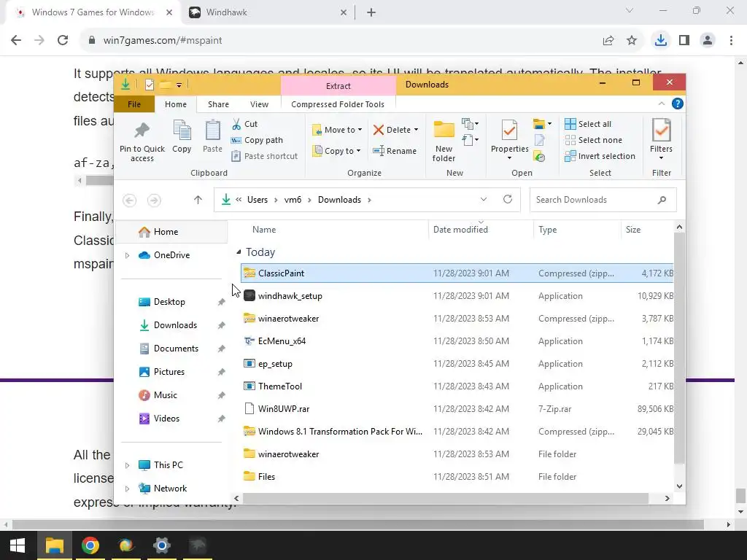Open quick access toolbar customize dropdown
This screenshot has height=560, width=747.
tap(179, 85)
